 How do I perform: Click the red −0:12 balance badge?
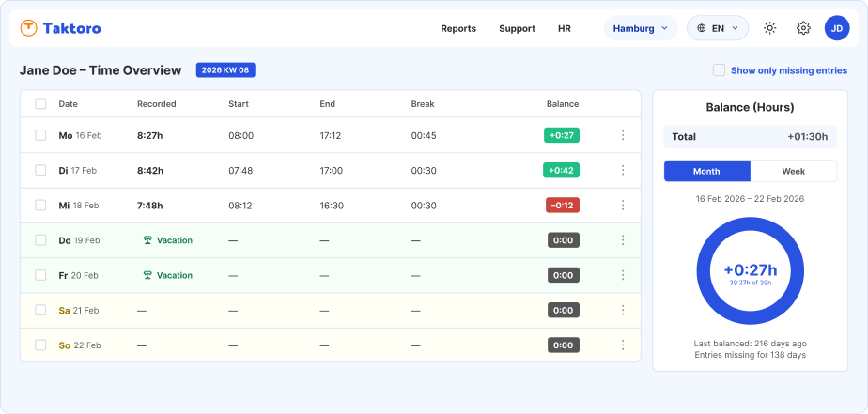pyautogui.click(x=563, y=206)
